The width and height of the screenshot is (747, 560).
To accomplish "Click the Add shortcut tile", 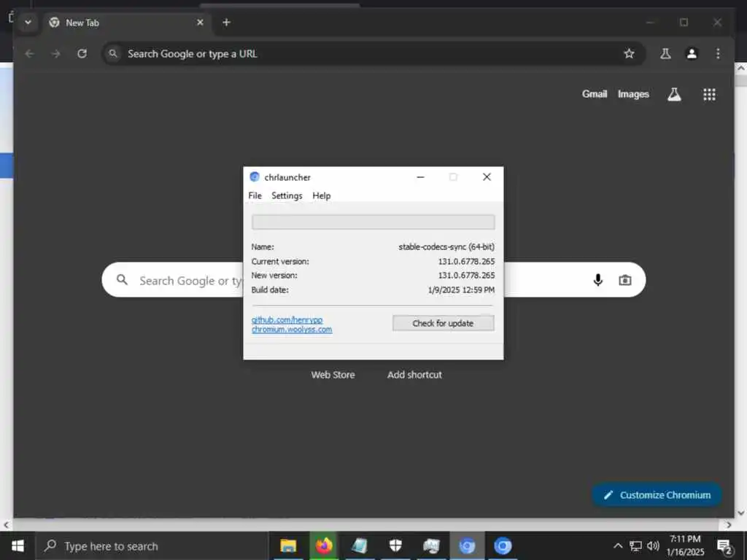I will (x=414, y=375).
